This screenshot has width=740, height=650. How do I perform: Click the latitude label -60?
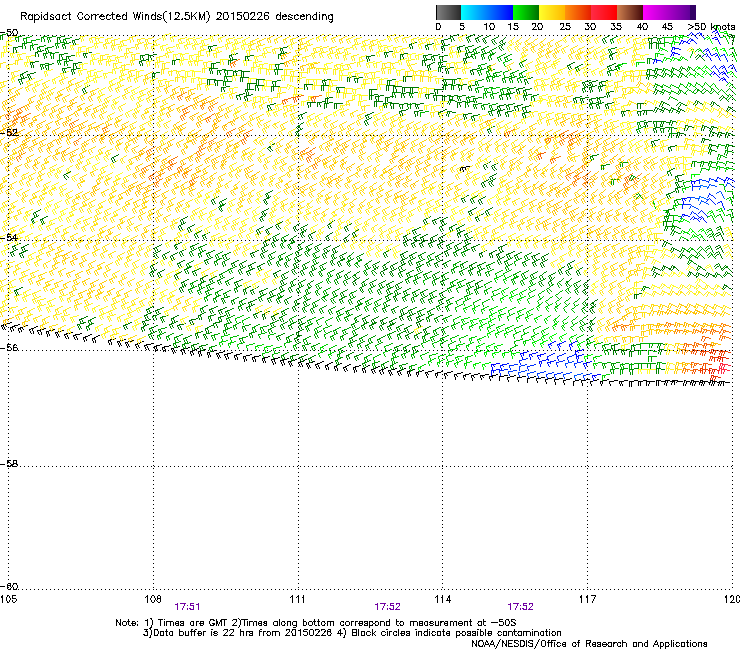coord(9,586)
